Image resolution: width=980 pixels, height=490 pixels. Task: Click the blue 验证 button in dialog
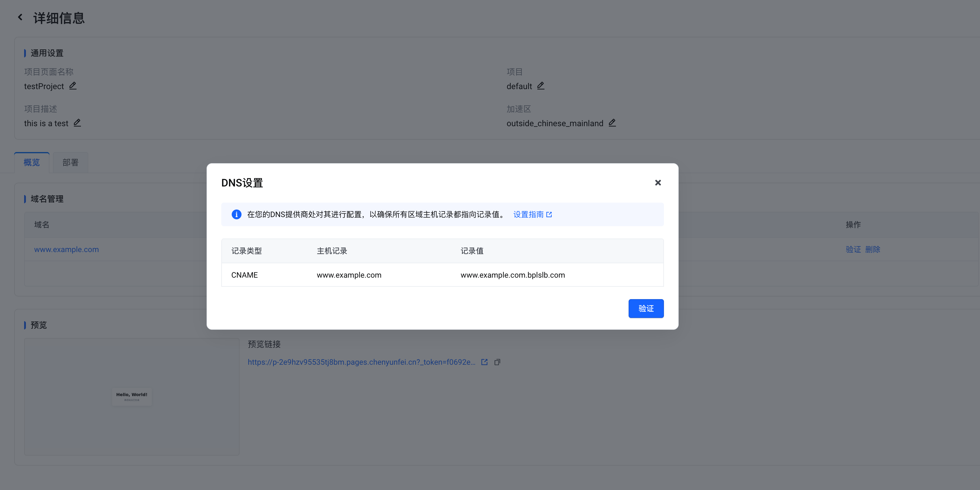tap(646, 308)
